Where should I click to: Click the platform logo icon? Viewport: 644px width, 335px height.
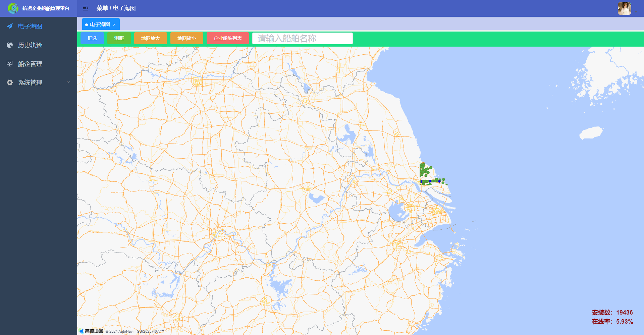coord(13,8)
